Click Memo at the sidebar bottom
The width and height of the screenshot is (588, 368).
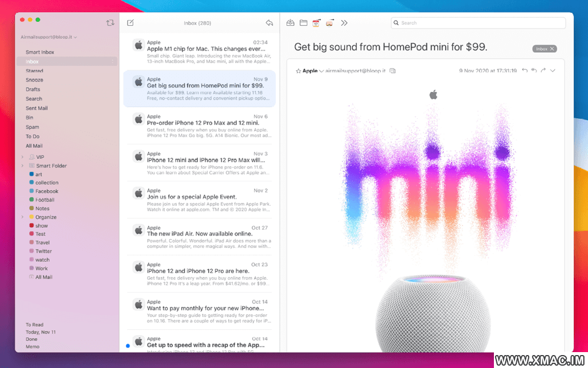pyautogui.click(x=32, y=347)
